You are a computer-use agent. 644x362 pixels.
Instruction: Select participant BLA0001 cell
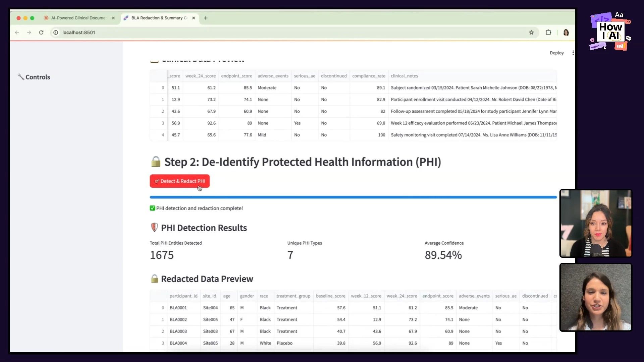183,308
